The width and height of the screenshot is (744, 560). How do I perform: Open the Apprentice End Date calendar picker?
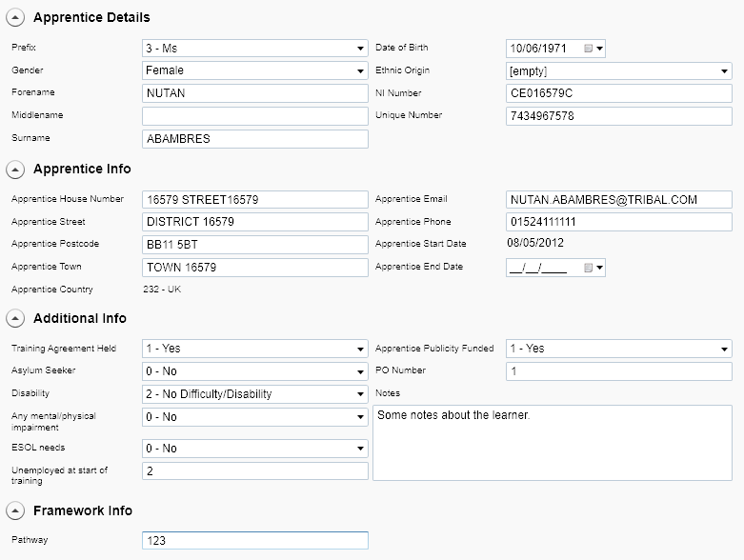[x=589, y=268]
